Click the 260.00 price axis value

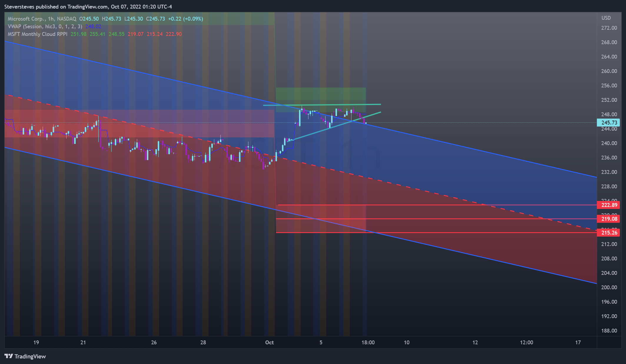(609, 71)
